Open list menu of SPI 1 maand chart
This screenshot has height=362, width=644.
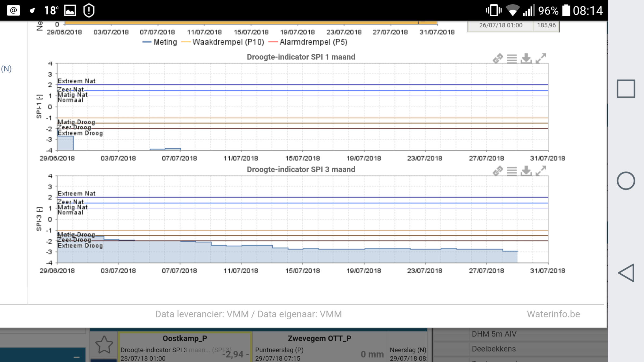(x=512, y=58)
